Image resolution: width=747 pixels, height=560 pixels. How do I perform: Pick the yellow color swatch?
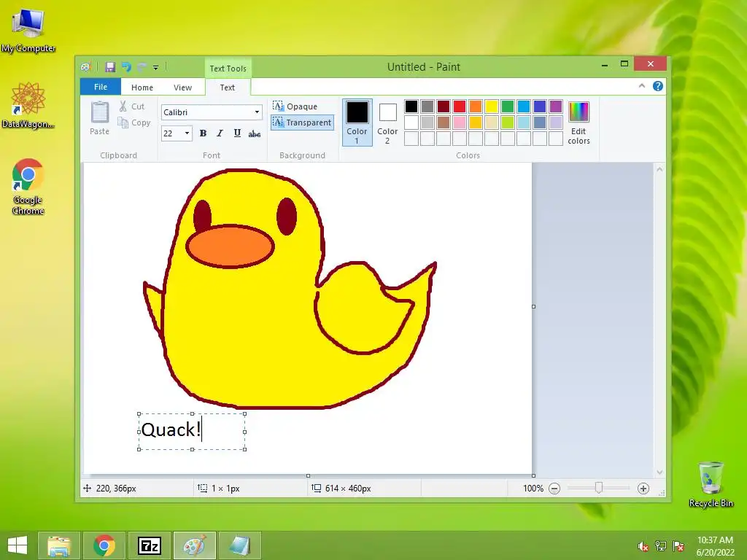tap(491, 106)
